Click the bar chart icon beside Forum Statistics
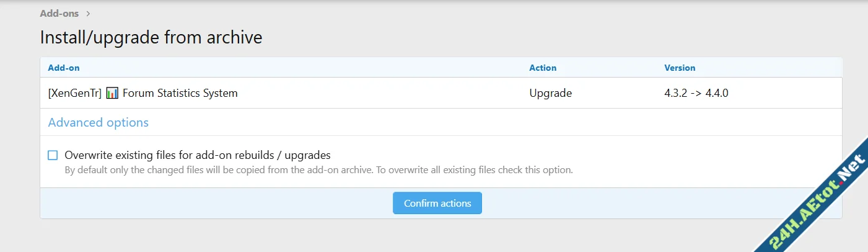The width and height of the screenshot is (868, 252). pos(112,93)
